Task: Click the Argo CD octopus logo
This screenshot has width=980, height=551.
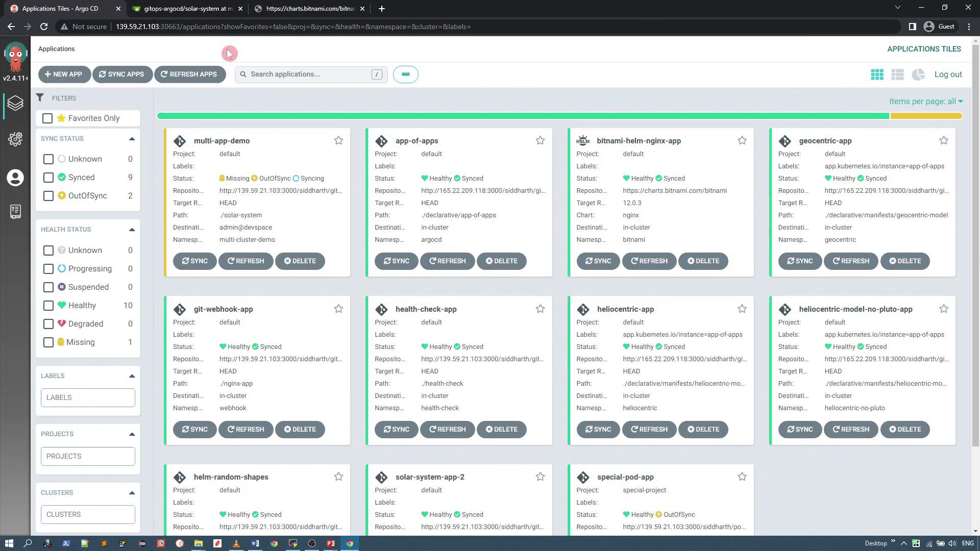Action: coord(15,56)
